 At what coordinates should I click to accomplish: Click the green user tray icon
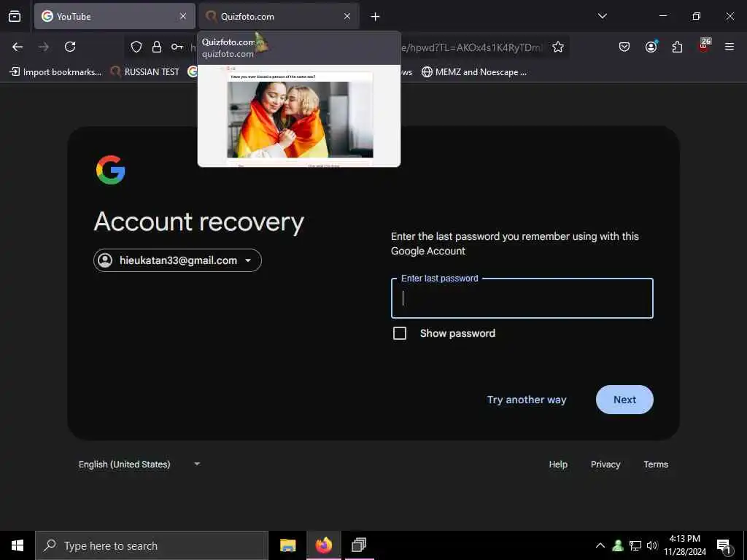(x=618, y=545)
